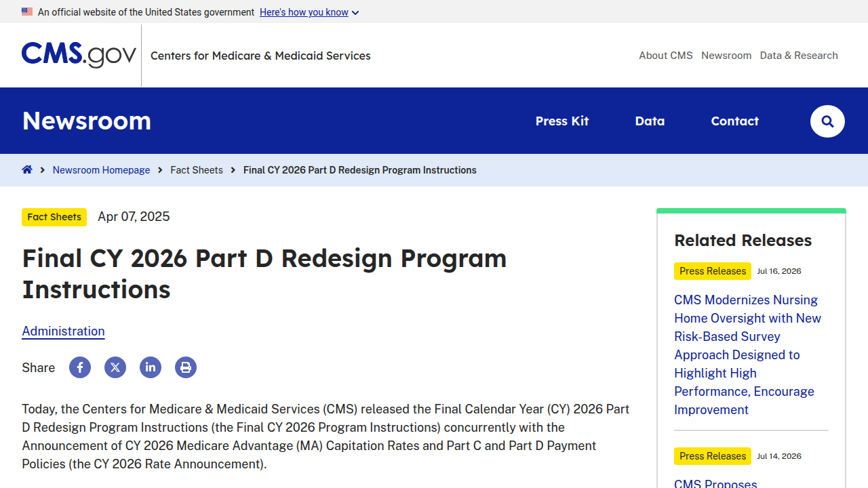Click the Jul 16, 2026 date

click(779, 271)
